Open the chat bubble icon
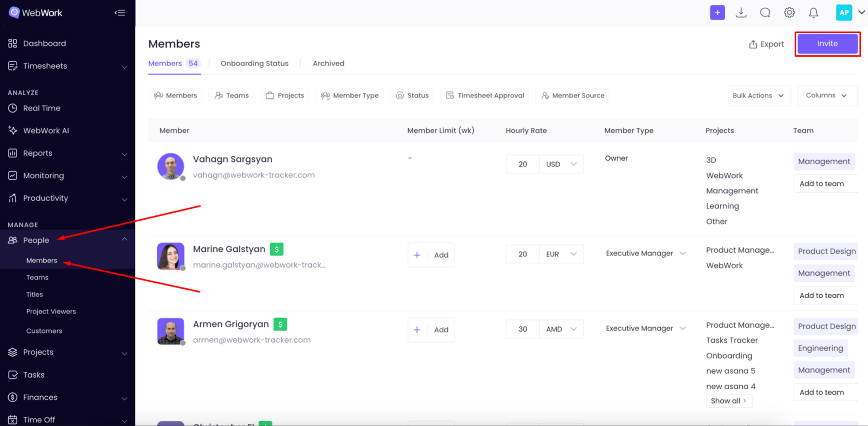The height and width of the screenshot is (426, 868). 765,13
